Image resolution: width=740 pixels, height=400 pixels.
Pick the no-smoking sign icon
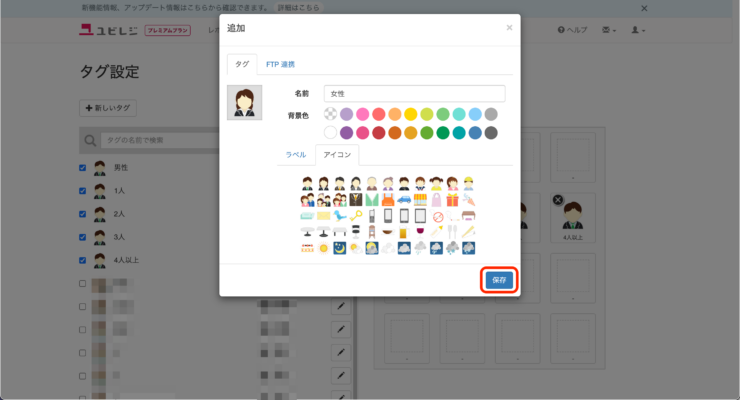438,217
